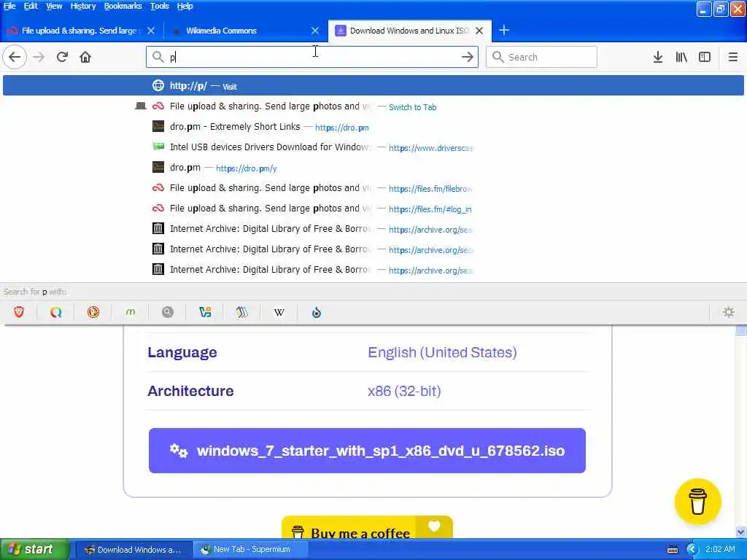Image resolution: width=747 pixels, height=560 pixels.
Task: Open the Windows start menu
Action: click(34, 550)
